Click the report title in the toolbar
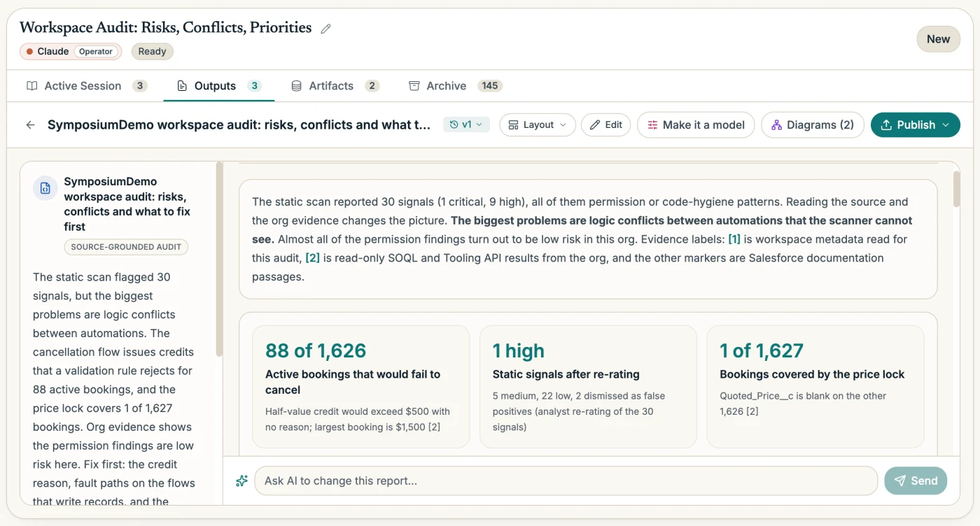The image size is (980, 526). point(239,125)
